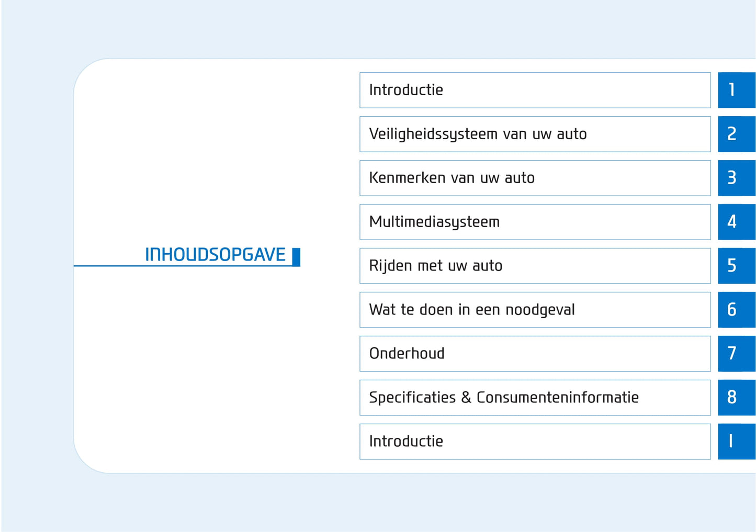
Task: Click the blue tab labeled I
Action: click(x=736, y=442)
